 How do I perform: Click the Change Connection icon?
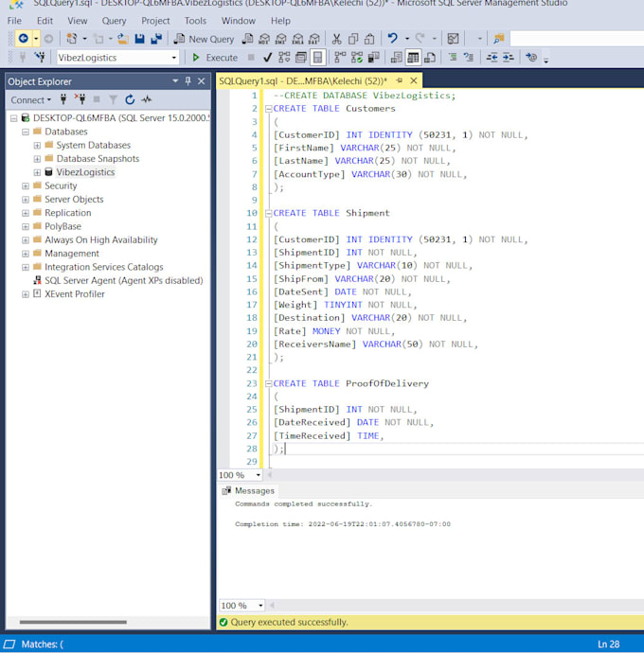point(40,57)
